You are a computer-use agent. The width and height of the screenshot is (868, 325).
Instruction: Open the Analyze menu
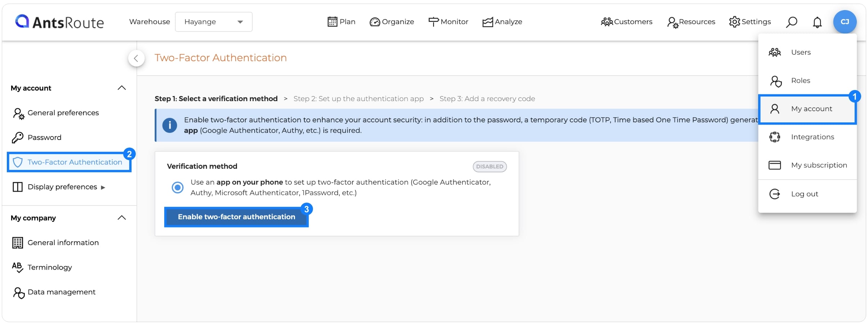click(x=502, y=22)
